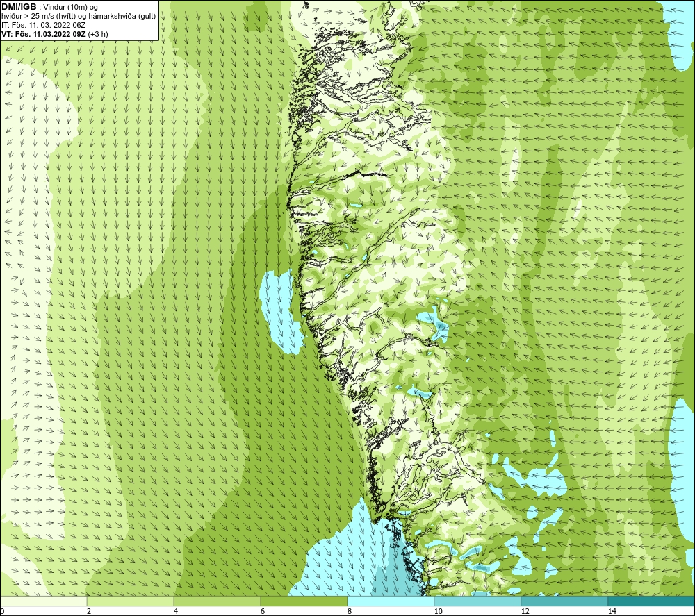695x616 pixels.
Task: Click the '10' tick label on the color scale
Action: (x=439, y=611)
